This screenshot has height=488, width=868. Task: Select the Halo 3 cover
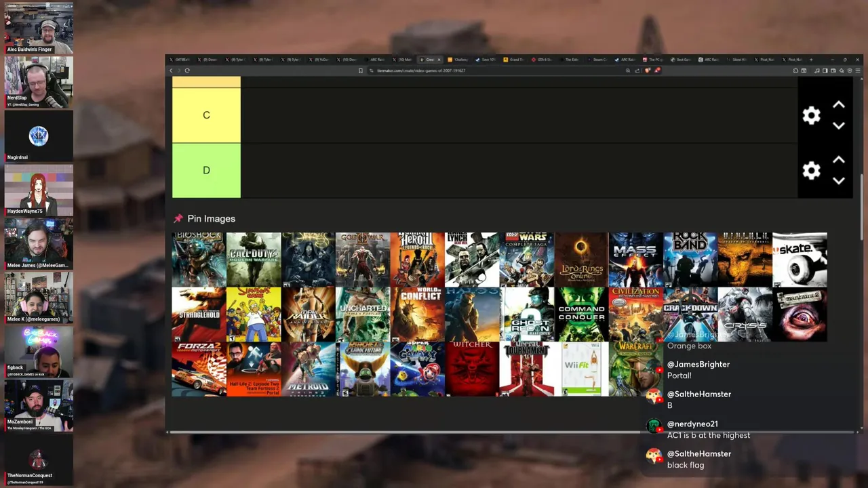(472, 314)
